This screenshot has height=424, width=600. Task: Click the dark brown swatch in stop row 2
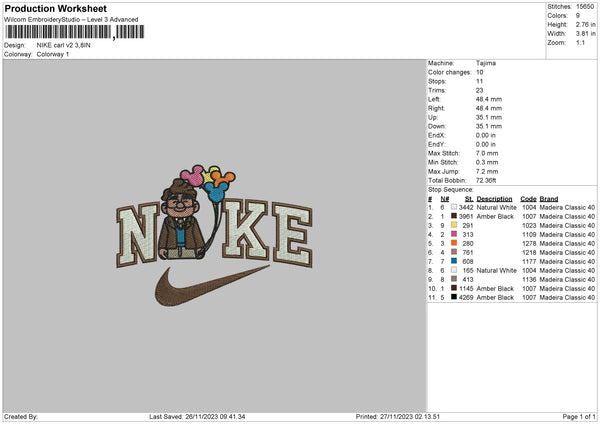(x=454, y=216)
